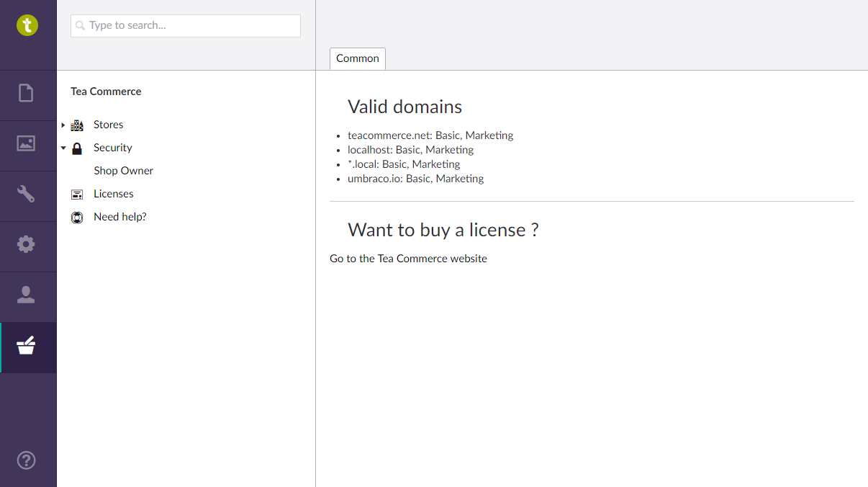
Task: Click the Licenses certificate icon
Action: coord(77,195)
